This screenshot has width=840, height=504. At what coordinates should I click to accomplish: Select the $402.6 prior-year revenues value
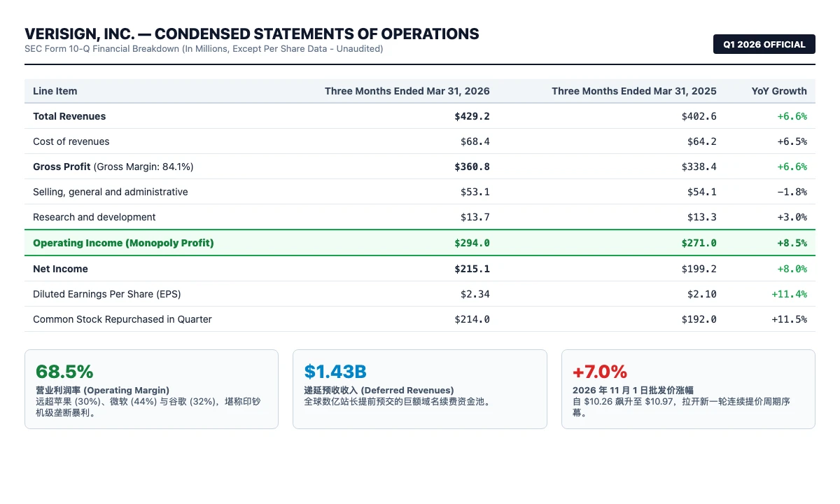tap(699, 116)
